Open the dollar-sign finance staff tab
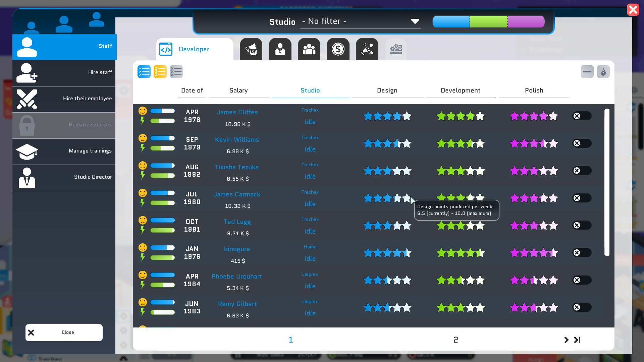The height and width of the screenshot is (362, 644). 338,49
